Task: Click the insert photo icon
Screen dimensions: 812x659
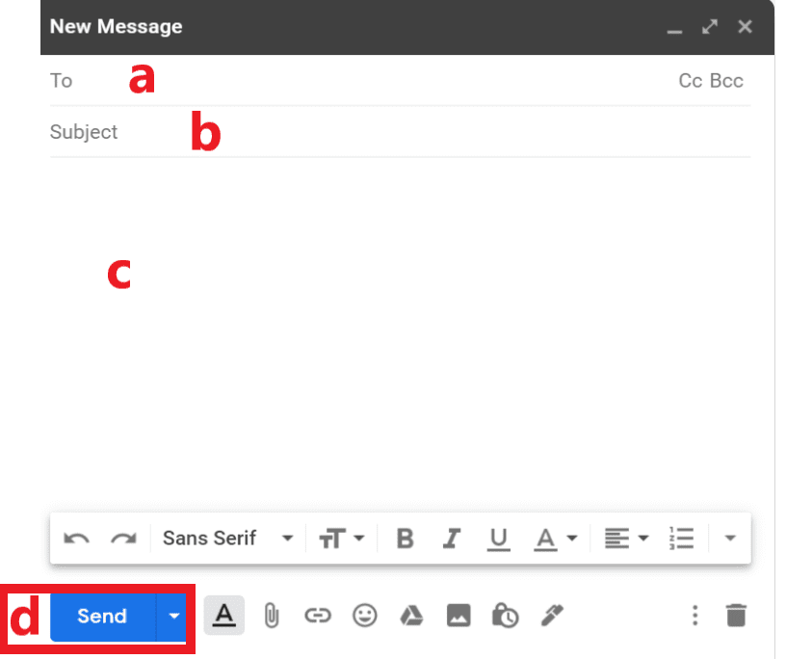Action: click(x=458, y=616)
